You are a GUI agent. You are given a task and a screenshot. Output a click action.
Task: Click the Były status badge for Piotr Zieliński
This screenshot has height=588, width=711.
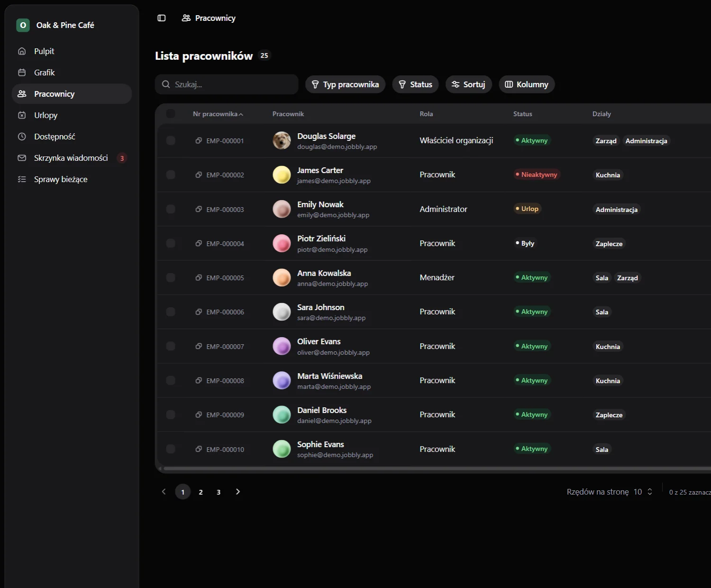[x=525, y=243]
